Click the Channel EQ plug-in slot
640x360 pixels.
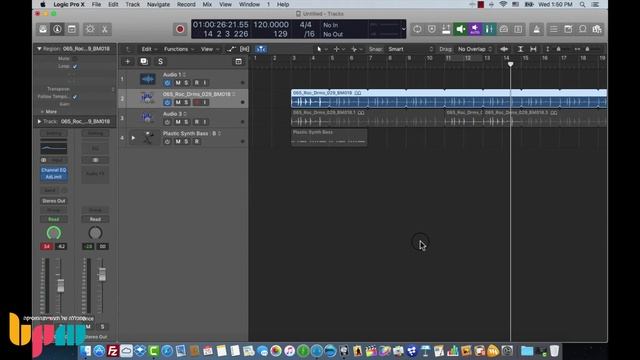coord(53,170)
